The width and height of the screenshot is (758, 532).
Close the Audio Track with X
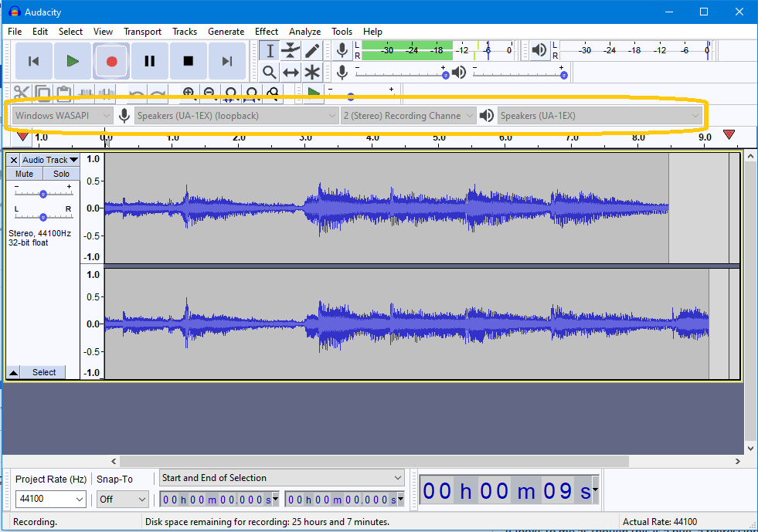click(14, 160)
